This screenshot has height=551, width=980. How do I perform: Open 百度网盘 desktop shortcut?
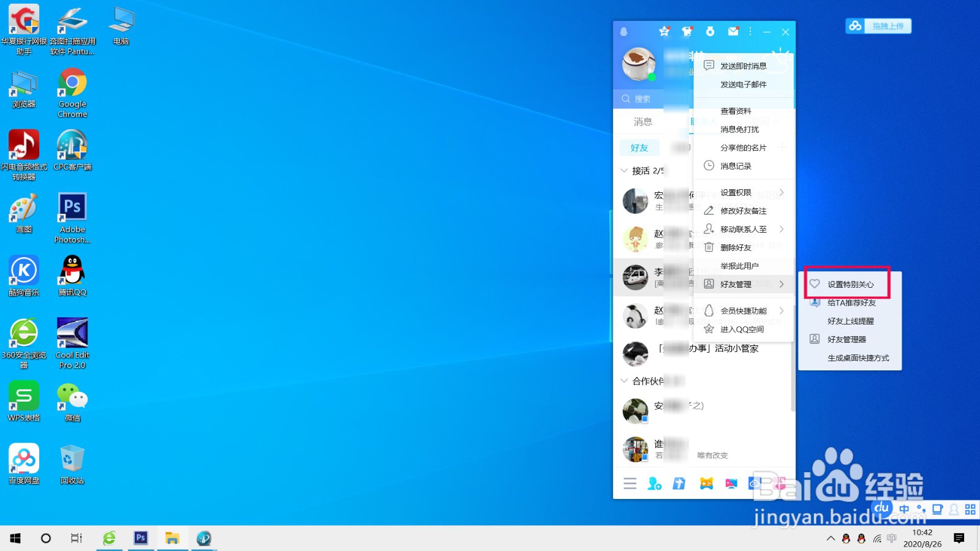[24, 464]
